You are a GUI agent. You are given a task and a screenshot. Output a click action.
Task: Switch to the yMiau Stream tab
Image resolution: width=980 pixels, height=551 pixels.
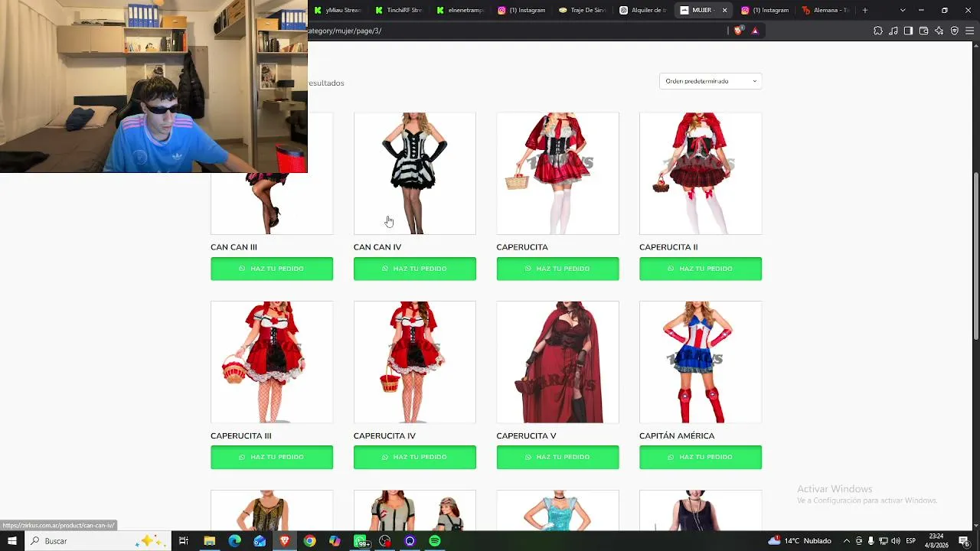tap(338, 10)
